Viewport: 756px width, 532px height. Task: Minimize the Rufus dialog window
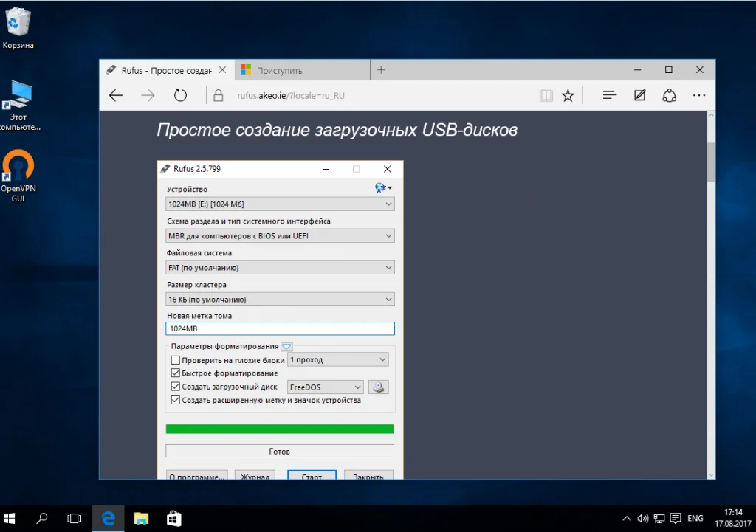tap(326, 169)
